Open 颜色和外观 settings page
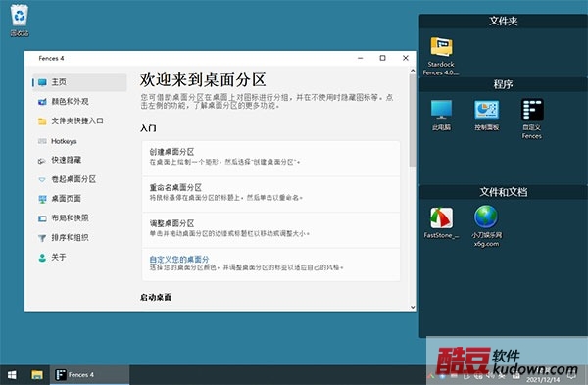 pos(70,102)
